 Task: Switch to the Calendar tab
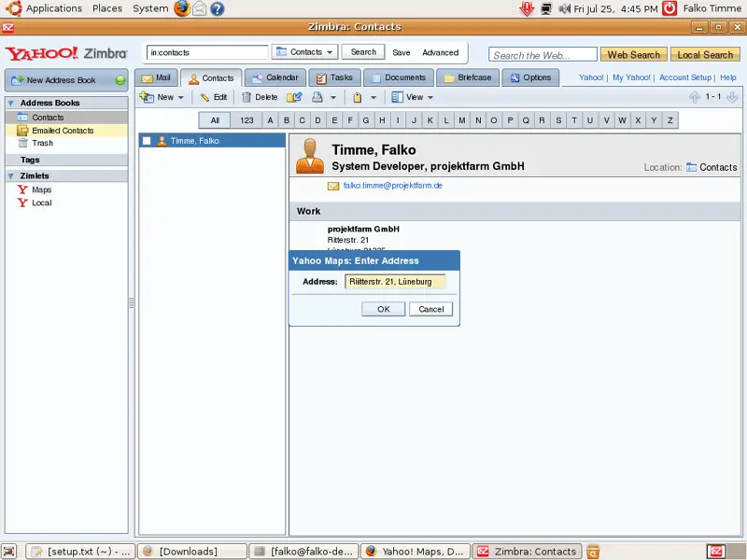(x=275, y=77)
